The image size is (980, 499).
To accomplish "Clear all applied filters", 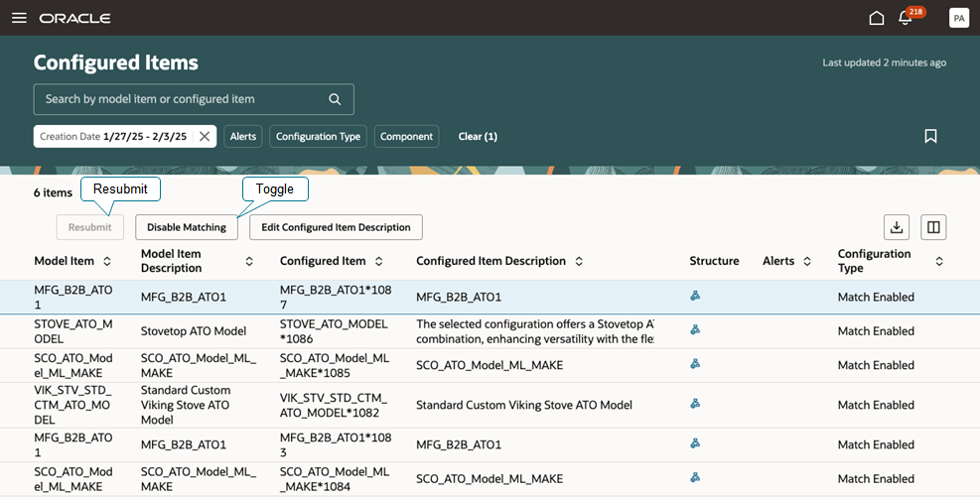I will coord(478,136).
